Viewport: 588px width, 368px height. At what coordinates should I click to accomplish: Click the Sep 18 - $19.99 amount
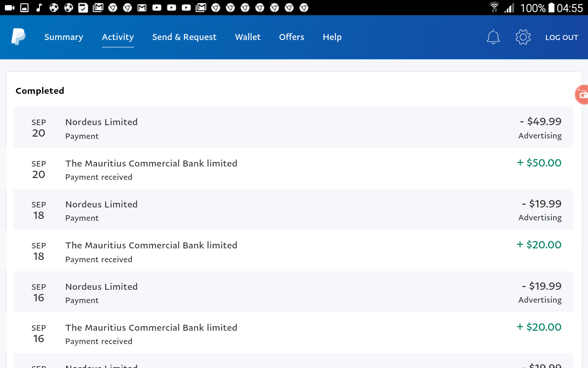pyautogui.click(x=542, y=204)
